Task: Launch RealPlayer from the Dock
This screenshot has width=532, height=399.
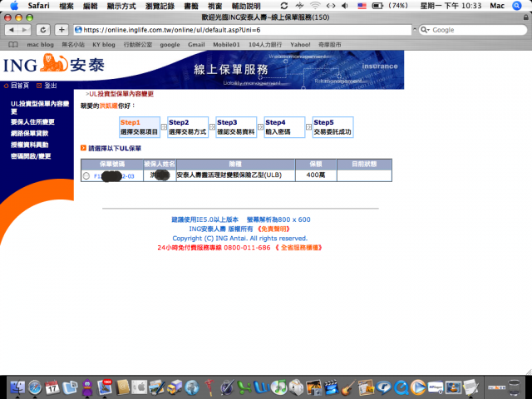Action: pyautogui.click(x=383, y=387)
